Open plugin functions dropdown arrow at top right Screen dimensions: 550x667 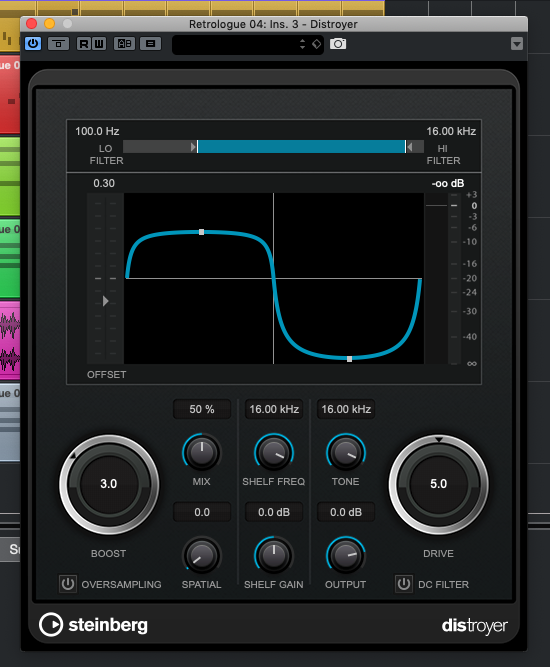(x=516, y=44)
